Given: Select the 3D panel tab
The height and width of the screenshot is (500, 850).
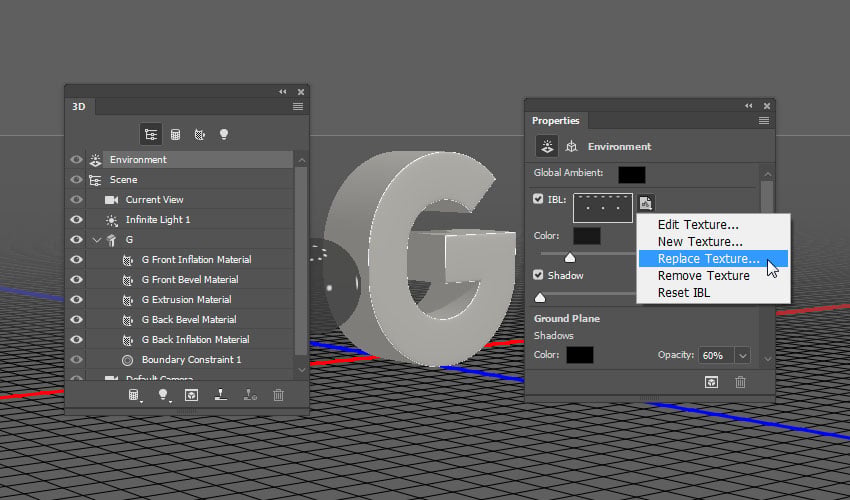Looking at the screenshot, I should (80, 107).
